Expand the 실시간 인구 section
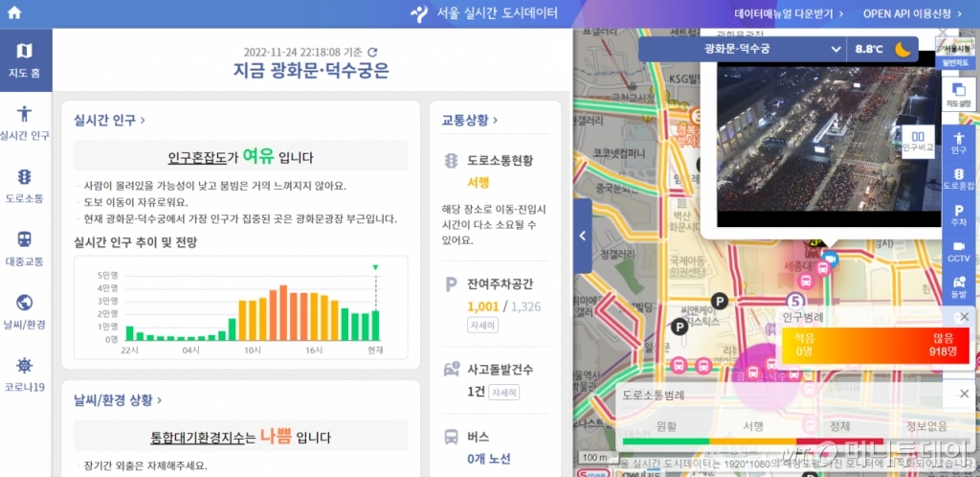This screenshot has width=980, height=477. coord(110,120)
